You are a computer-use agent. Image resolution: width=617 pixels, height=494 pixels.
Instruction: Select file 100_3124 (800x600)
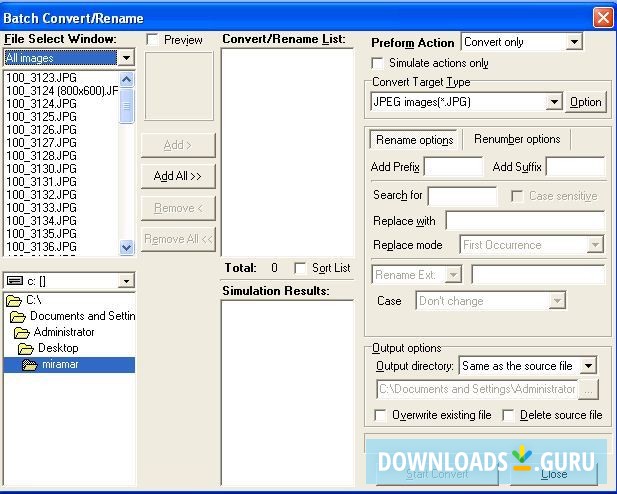point(62,91)
